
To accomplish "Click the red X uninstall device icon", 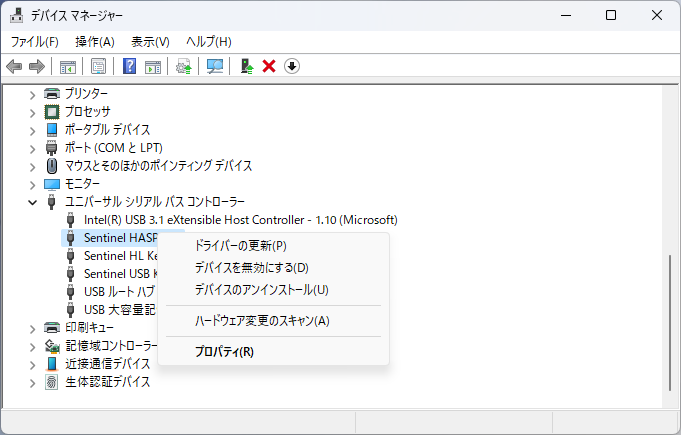I will 269,66.
